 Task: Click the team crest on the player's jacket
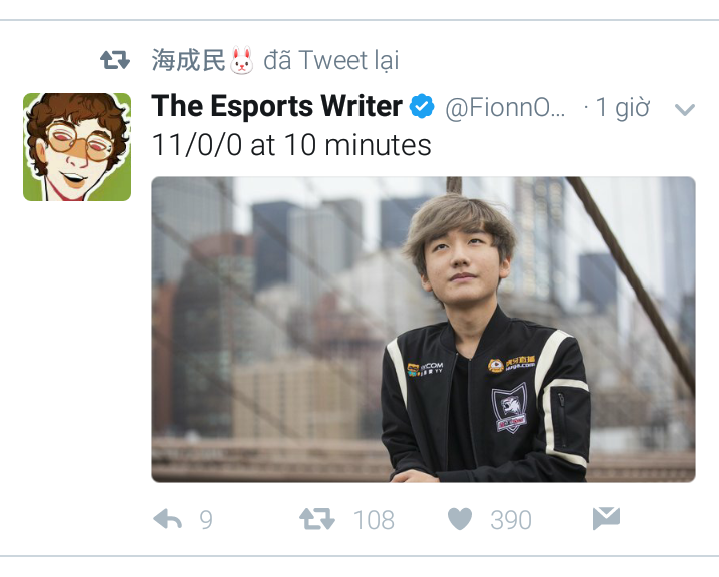point(511,408)
